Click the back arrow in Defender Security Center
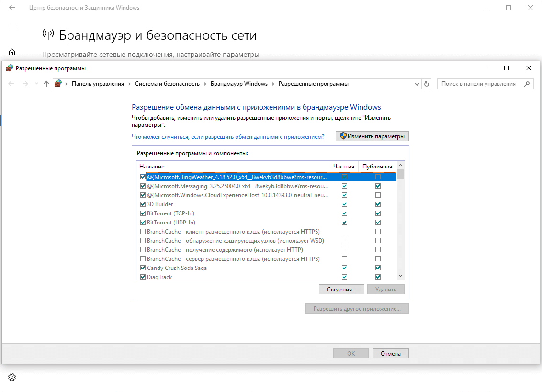 [x=11, y=7]
